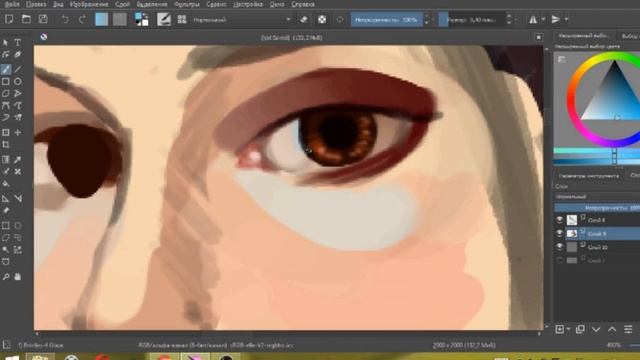Select the Elliptical Selection tool
Image resolution: width=640 pixels, height=360 pixels.
18,226
